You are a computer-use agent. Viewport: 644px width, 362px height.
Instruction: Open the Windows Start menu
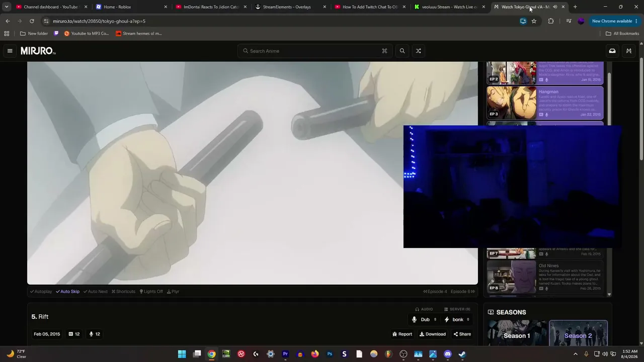click(182, 354)
